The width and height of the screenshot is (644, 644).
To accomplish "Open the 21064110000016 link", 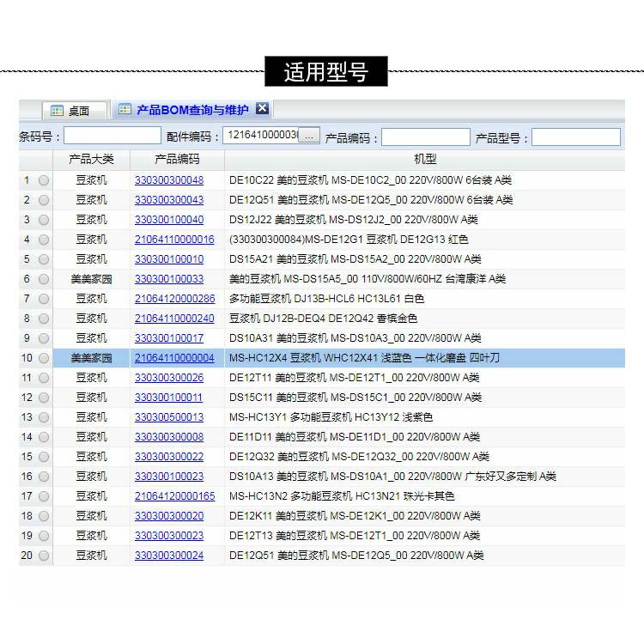I will (x=174, y=240).
